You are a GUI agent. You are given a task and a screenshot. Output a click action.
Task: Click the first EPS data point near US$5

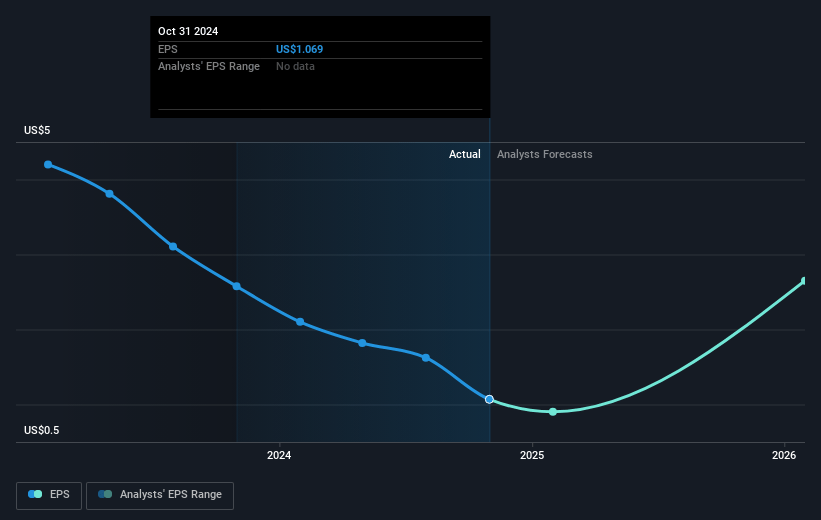click(x=48, y=164)
